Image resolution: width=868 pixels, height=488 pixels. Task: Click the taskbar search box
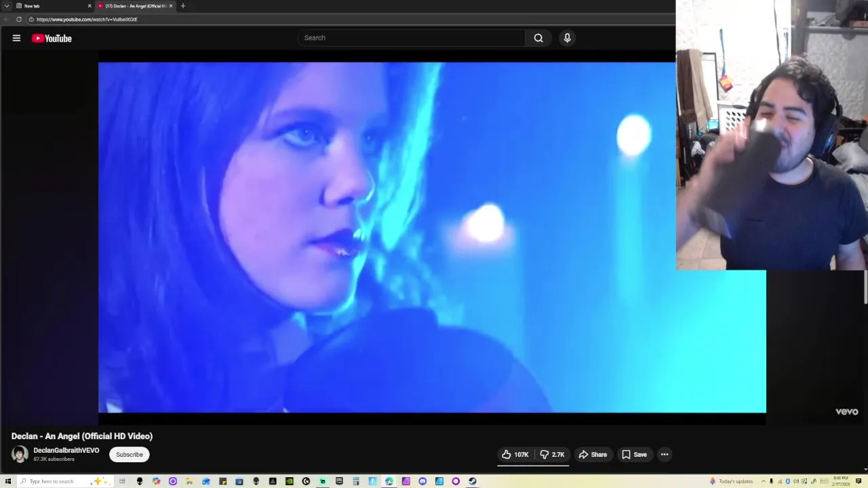[x=64, y=481]
